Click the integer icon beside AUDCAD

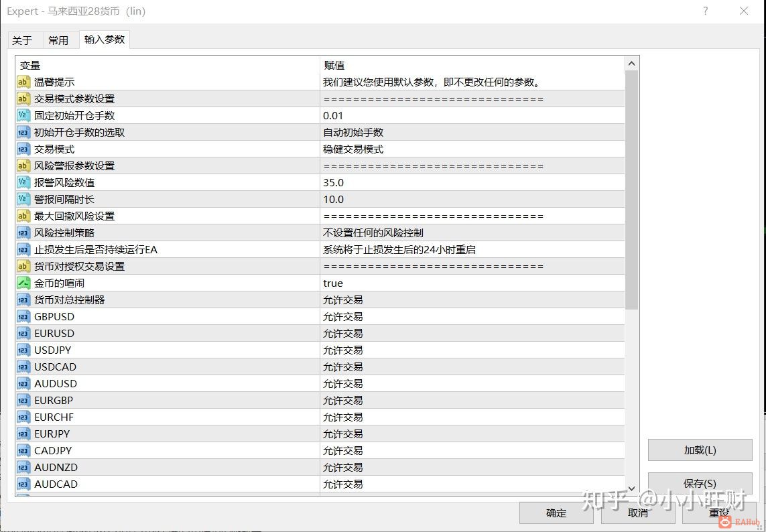coord(23,484)
